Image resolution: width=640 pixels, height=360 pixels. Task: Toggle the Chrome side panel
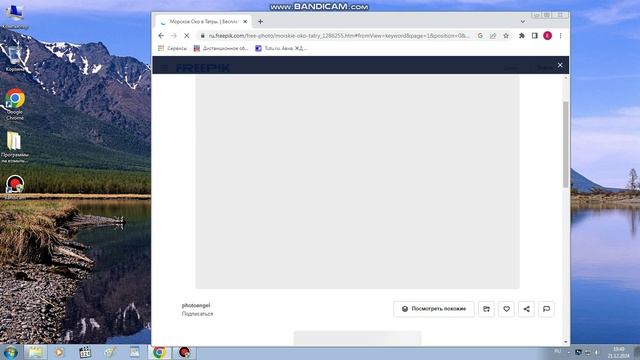click(535, 36)
